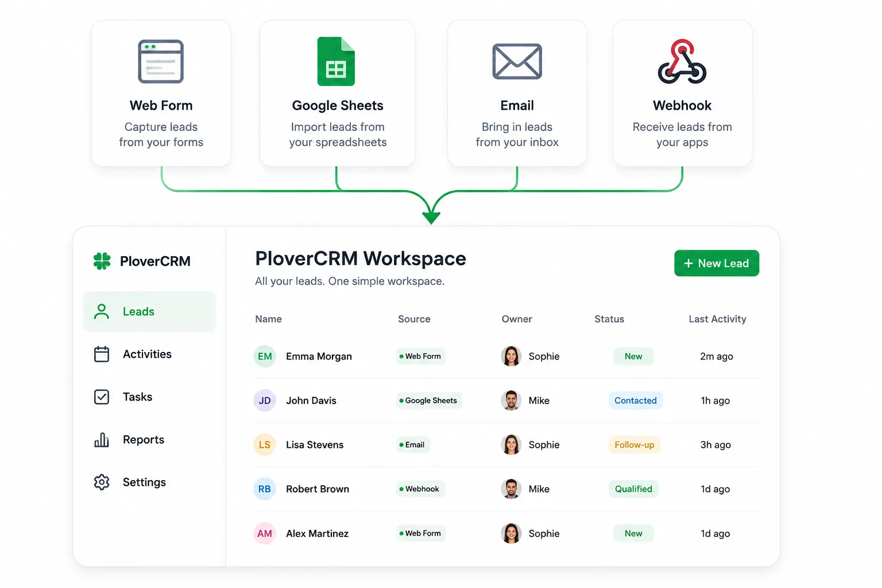Click 'Receive leads from your apps' text

(682, 134)
